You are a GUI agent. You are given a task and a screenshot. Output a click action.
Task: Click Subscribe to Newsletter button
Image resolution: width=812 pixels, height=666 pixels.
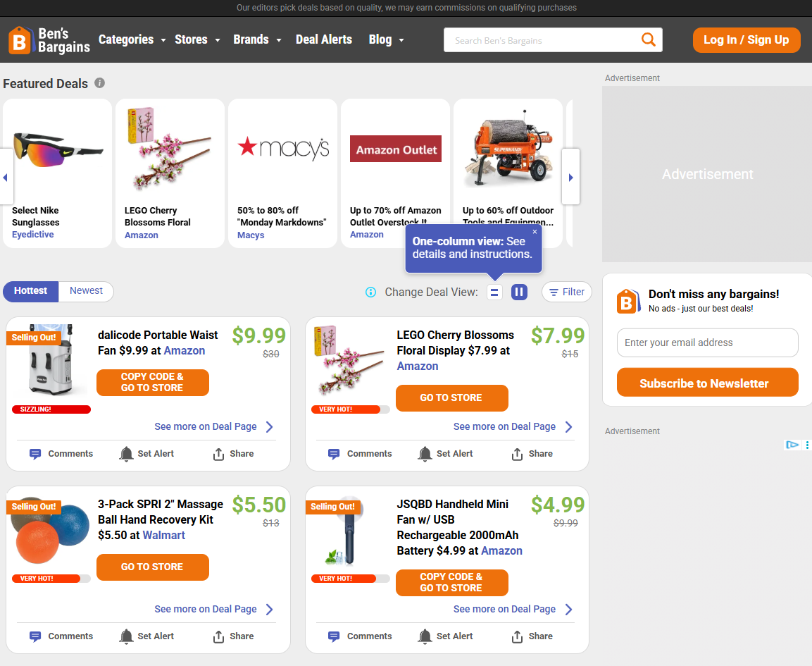click(707, 383)
